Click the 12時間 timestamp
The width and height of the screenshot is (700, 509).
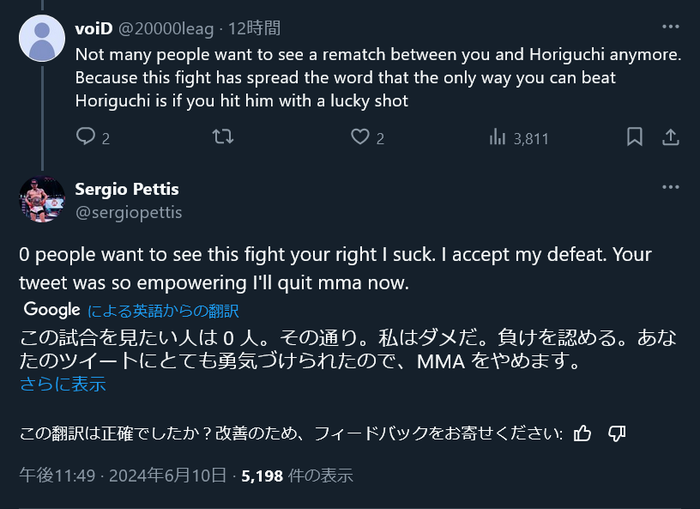[x=255, y=28]
